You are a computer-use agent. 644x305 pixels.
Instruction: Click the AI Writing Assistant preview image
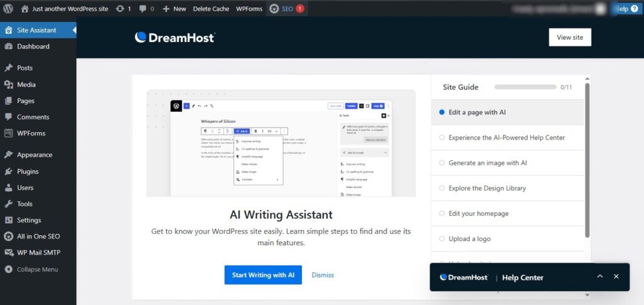tap(281, 143)
